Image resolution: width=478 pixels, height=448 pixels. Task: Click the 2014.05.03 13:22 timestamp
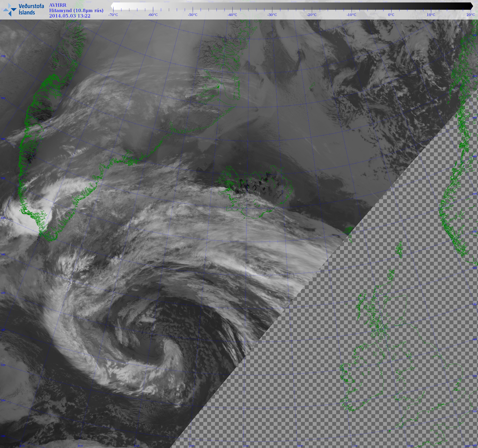click(70, 16)
